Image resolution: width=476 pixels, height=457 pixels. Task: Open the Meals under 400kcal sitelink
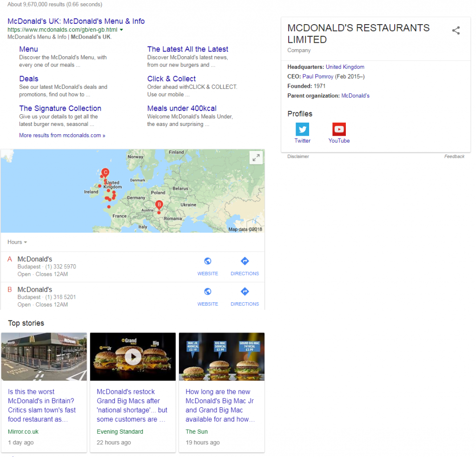[182, 108]
